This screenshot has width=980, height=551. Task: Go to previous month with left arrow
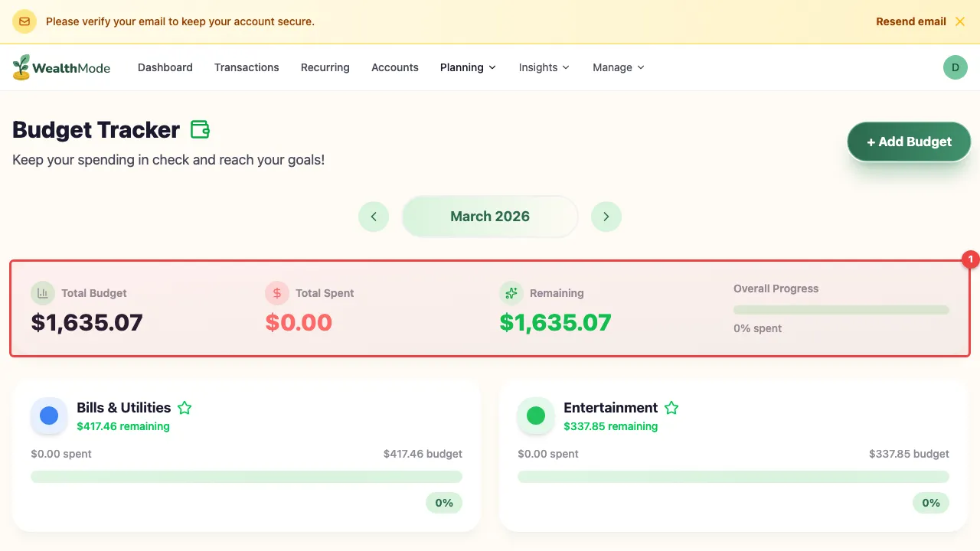pyautogui.click(x=374, y=217)
